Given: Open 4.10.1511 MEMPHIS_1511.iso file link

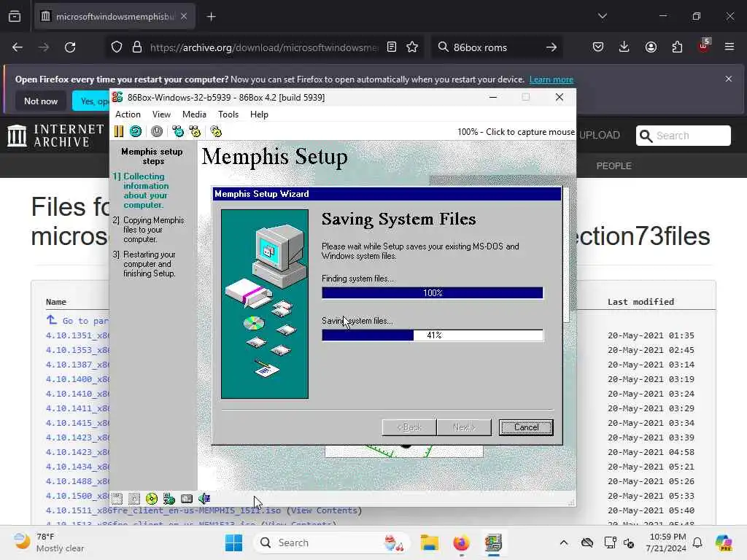Looking at the screenshot, I should tap(163, 510).
